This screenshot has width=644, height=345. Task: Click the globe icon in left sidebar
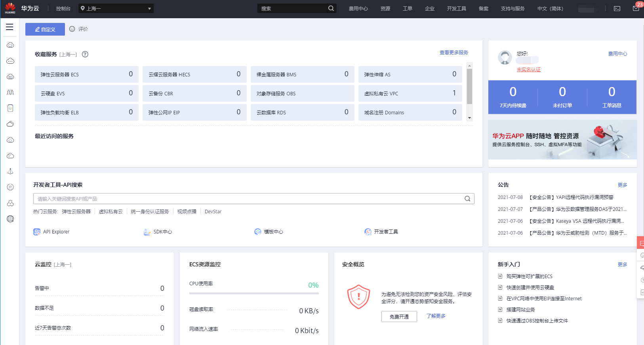pyautogui.click(x=10, y=219)
